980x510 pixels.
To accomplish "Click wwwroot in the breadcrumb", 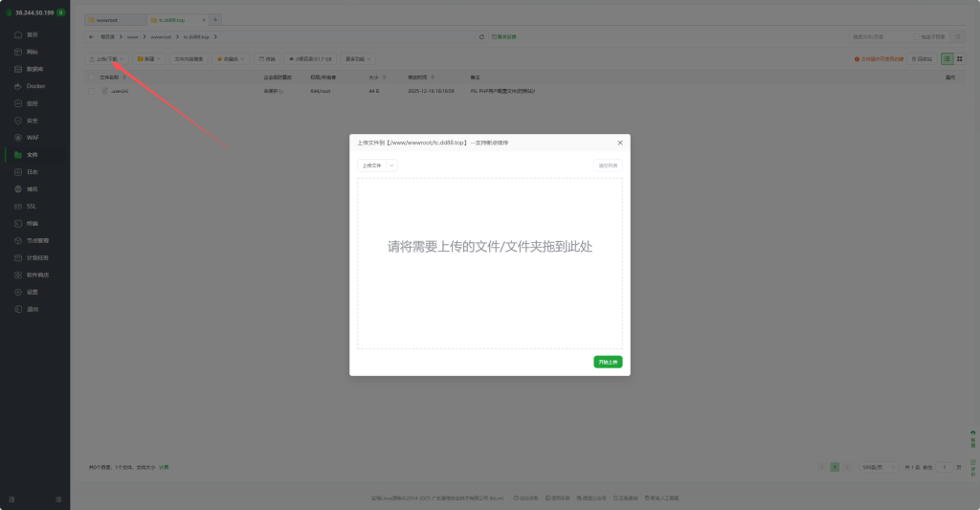I will point(161,37).
